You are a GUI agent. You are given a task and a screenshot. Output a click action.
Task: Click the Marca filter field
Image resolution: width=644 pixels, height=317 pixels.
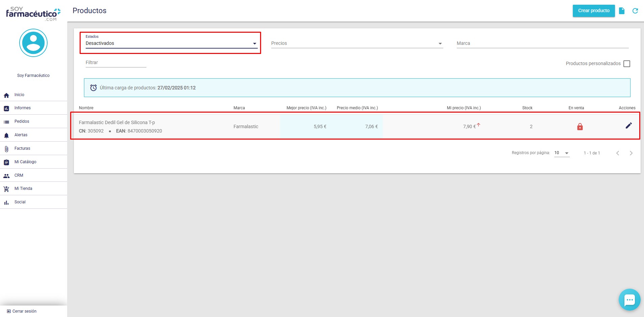tap(543, 44)
